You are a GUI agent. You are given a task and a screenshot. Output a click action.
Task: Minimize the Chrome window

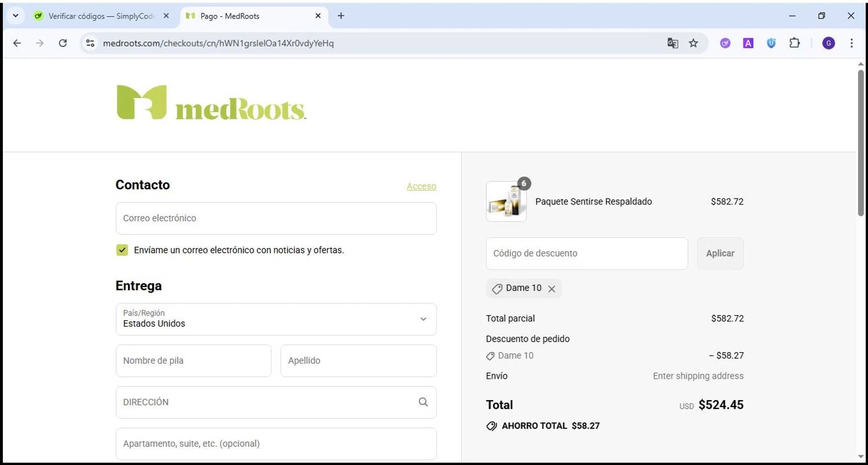(793, 16)
